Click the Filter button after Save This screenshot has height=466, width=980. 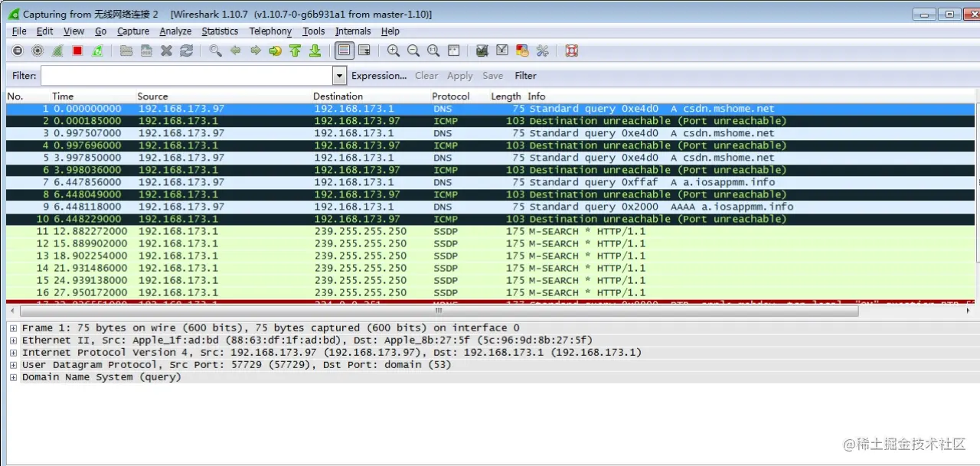click(x=526, y=76)
